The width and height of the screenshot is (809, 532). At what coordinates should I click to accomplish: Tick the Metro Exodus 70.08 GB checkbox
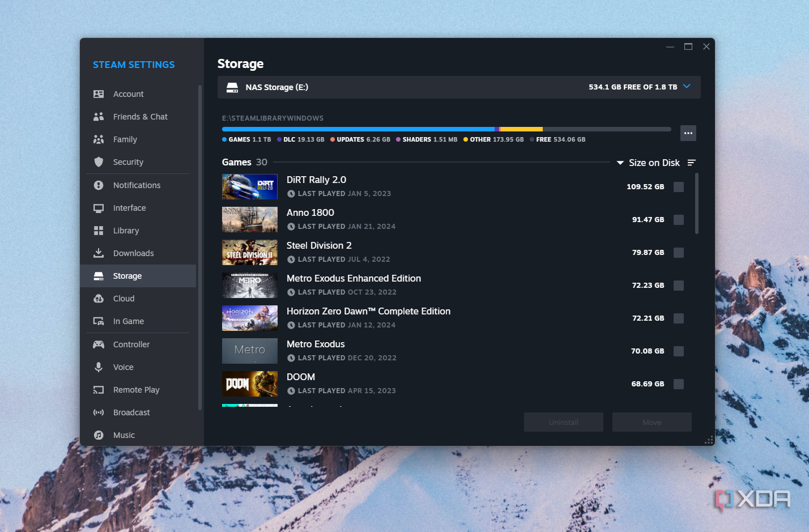[679, 351]
